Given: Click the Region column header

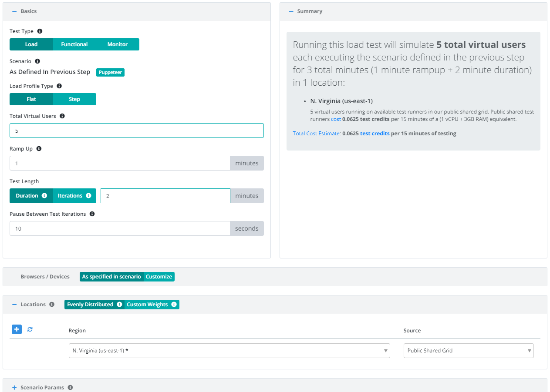Looking at the screenshot, I should tap(77, 331).
